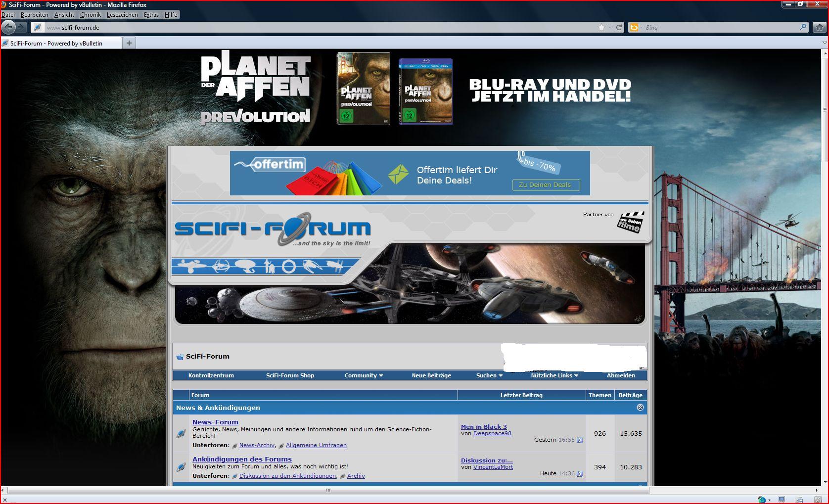Click the horizontal scrollbar at page bottom
The image size is (829, 504).
[328, 490]
